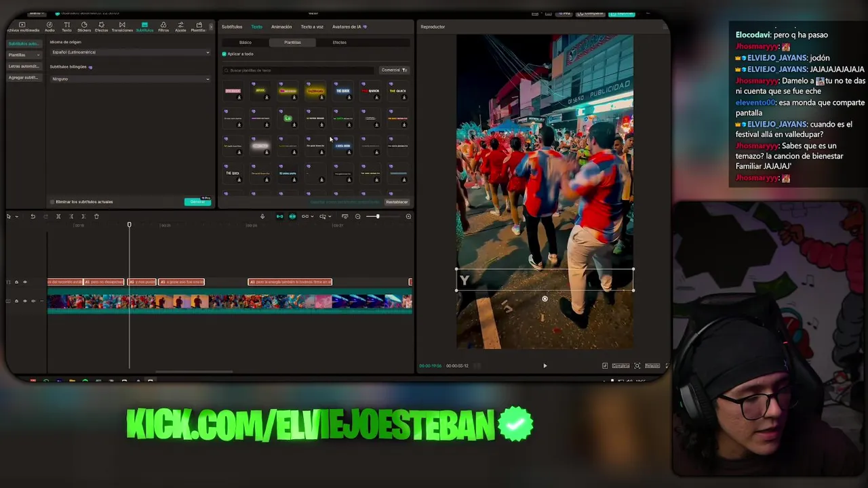
Task: Select the green "La" text template
Action: 288,118
